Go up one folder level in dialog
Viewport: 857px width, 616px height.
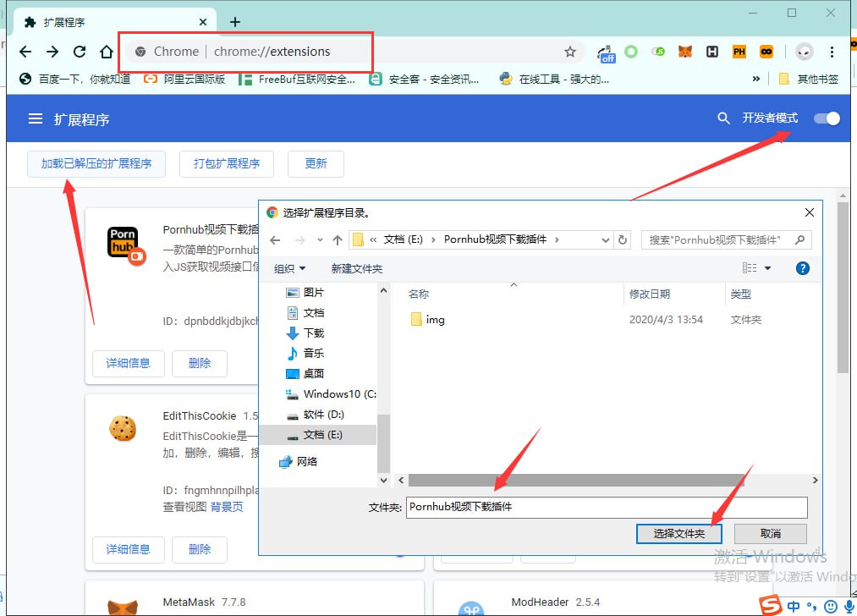click(x=338, y=240)
